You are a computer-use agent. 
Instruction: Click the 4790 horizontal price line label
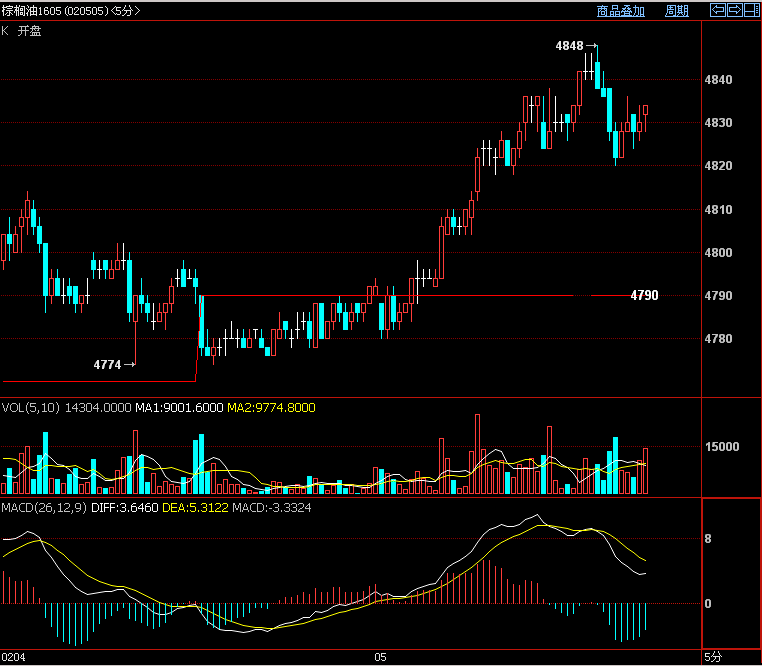click(x=643, y=296)
